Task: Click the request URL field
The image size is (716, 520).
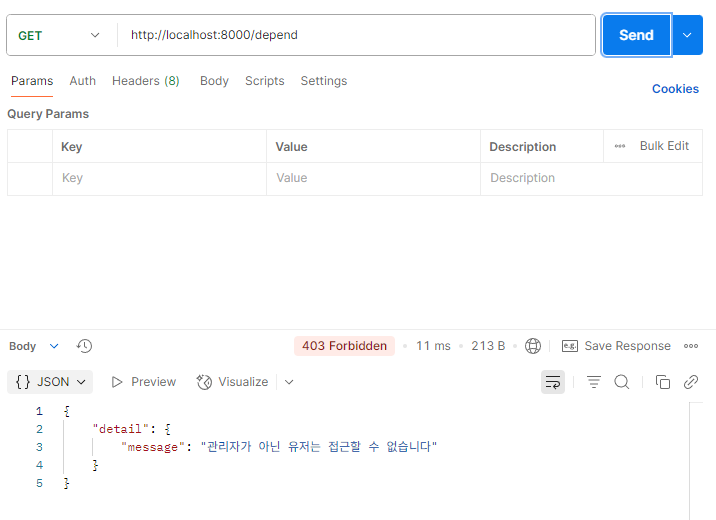Action: point(356,35)
